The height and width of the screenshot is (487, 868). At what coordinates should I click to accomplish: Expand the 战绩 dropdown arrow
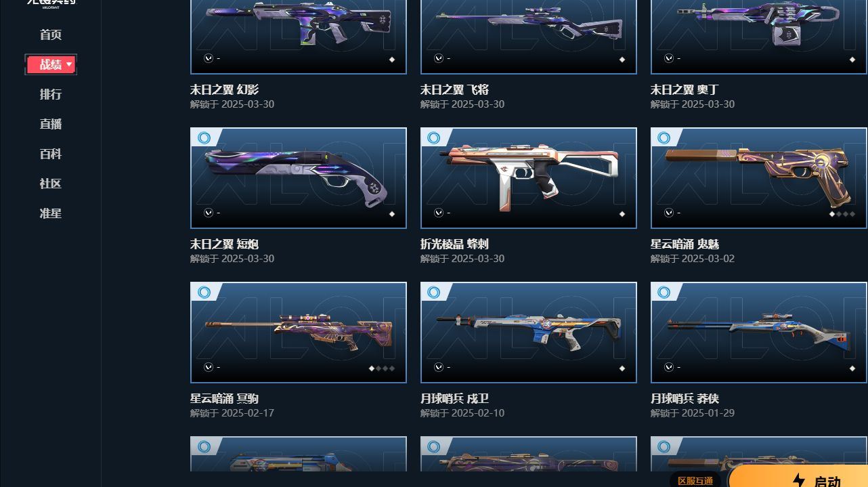69,64
